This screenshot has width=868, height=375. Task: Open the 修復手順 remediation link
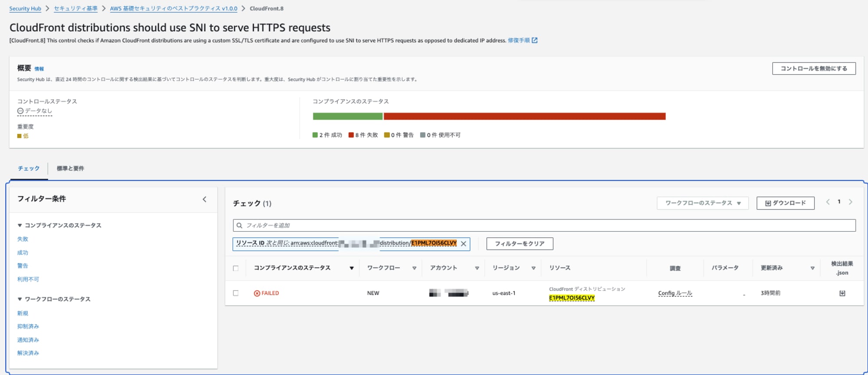[523, 40]
